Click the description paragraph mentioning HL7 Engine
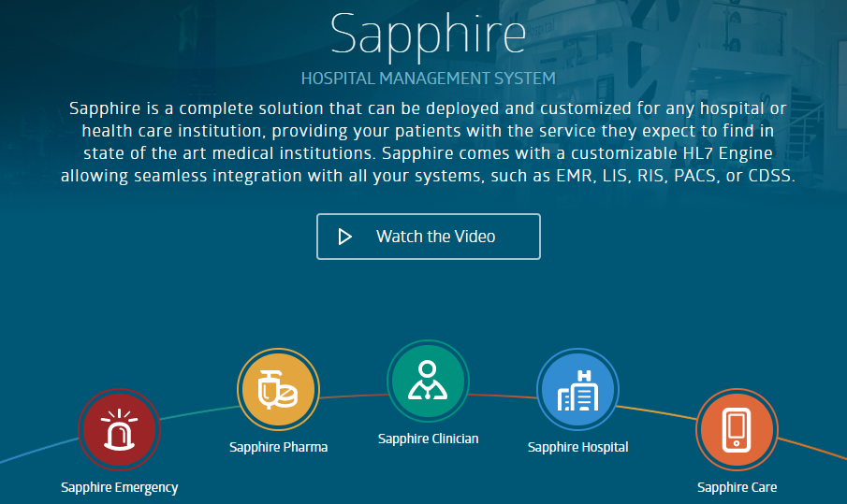This screenshot has width=847, height=504. pyautogui.click(x=428, y=142)
